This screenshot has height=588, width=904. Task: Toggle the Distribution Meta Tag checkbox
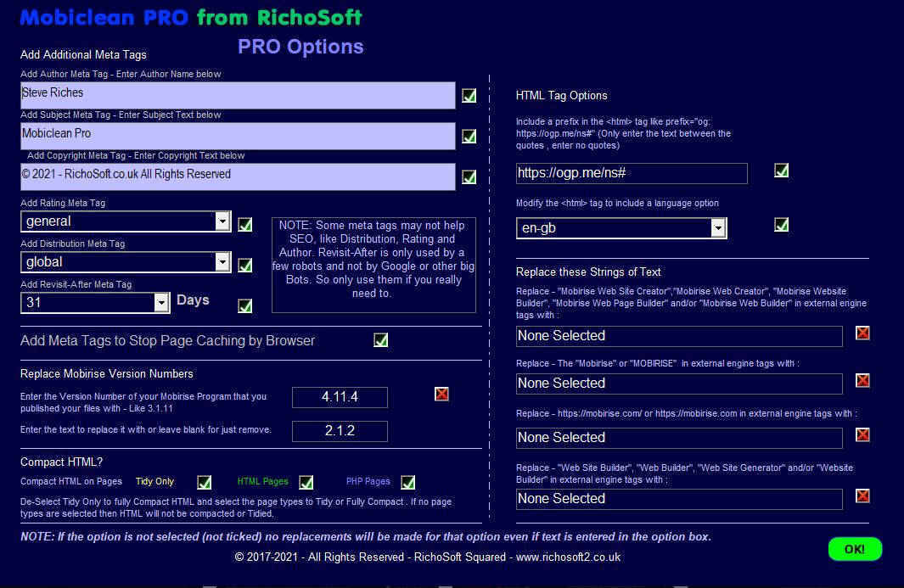[x=245, y=266]
